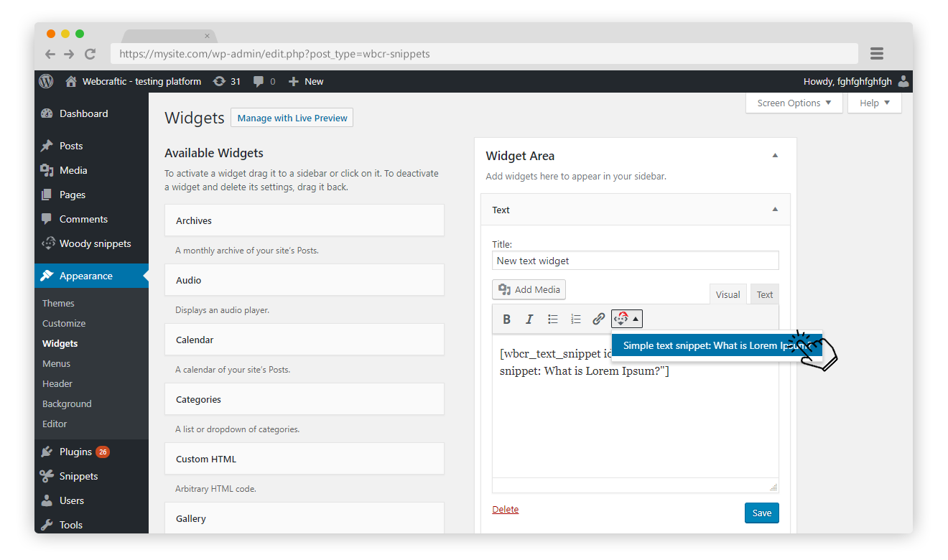948x560 pixels.
Task: Click the Appearance paintbrush icon
Action: tap(47, 276)
